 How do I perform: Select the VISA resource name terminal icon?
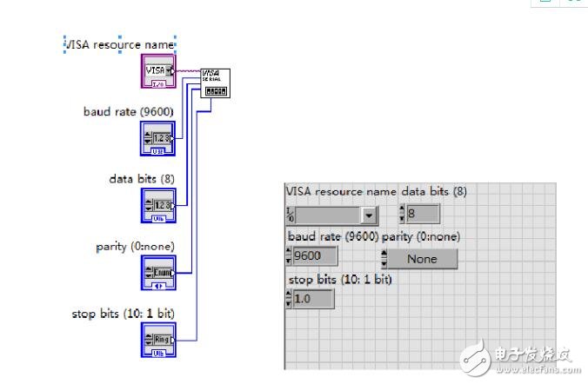click(157, 73)
